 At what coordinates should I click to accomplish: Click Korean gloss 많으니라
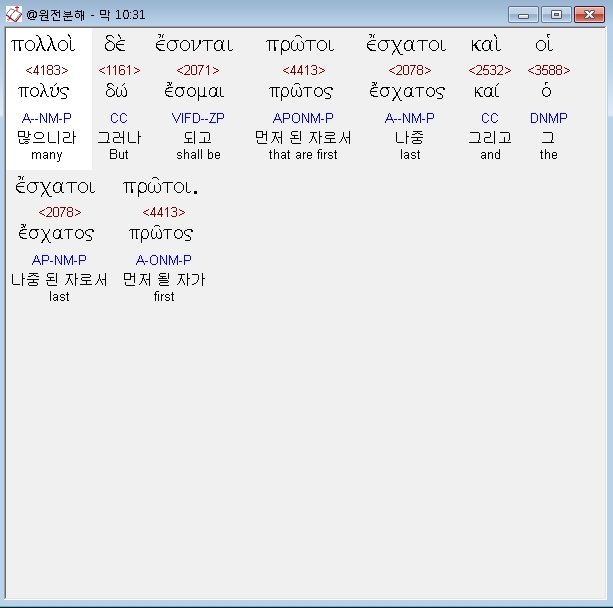click(x=47, y=138)
